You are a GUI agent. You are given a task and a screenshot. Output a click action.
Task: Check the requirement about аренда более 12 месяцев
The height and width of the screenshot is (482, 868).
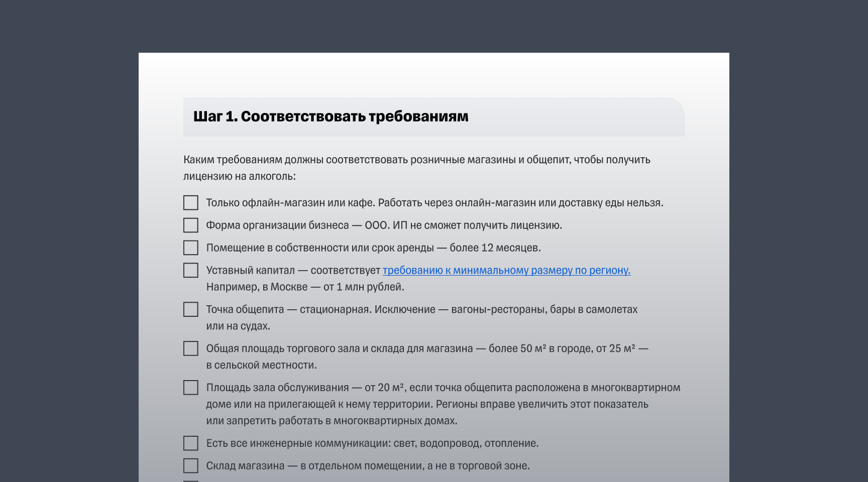click(x=190, y=248)
